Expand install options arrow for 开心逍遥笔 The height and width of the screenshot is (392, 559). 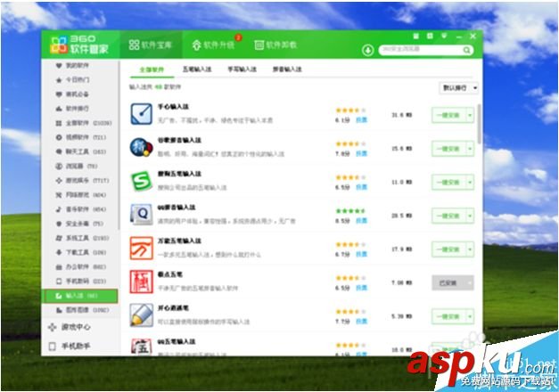click(470, 316)
